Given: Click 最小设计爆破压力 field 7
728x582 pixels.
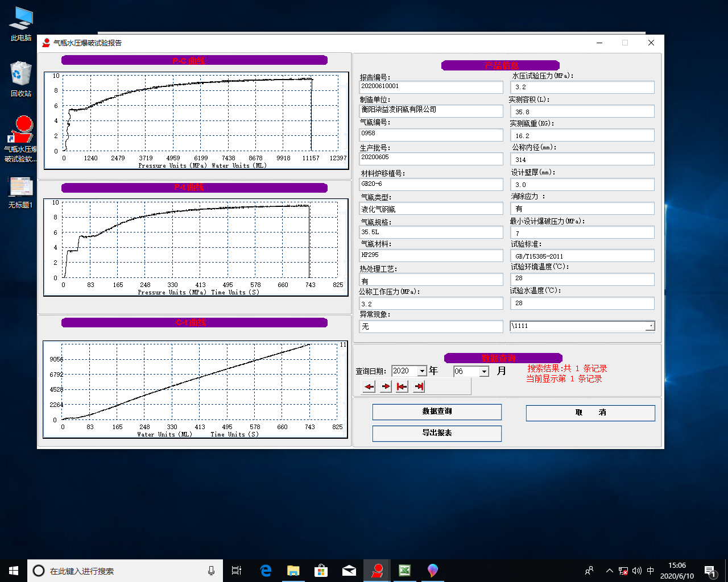Looking at the screenshot, I should 582,232.
